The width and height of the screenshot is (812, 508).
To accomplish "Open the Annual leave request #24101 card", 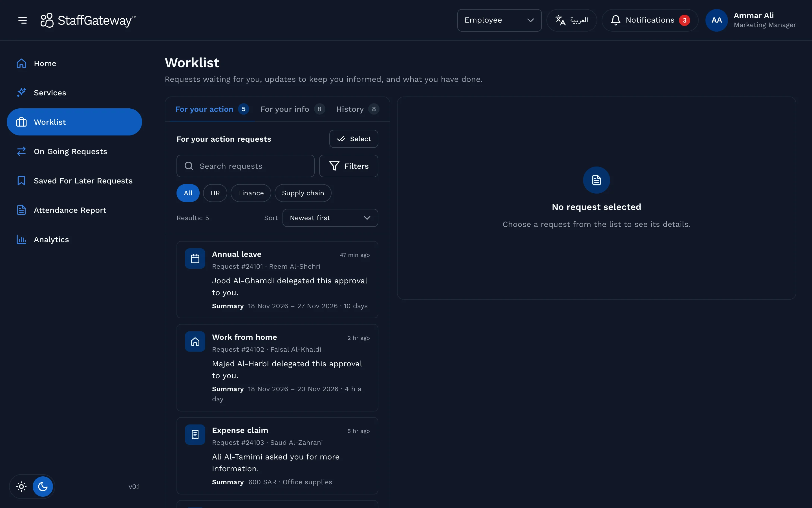I will click(277, 279).
